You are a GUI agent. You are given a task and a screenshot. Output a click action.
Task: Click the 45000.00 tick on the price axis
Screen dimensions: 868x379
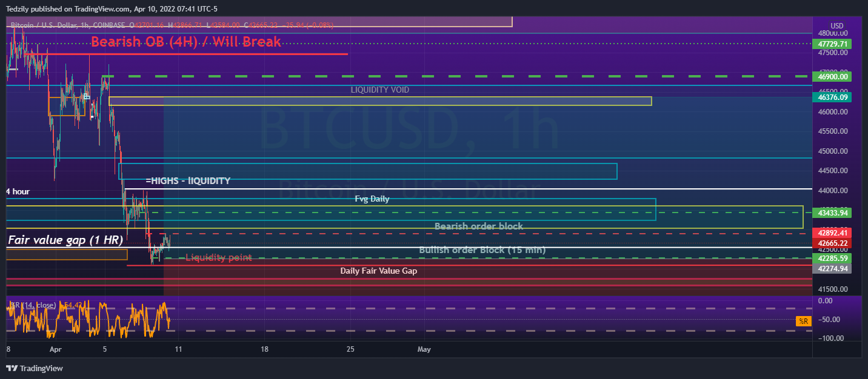click(833, 151)
